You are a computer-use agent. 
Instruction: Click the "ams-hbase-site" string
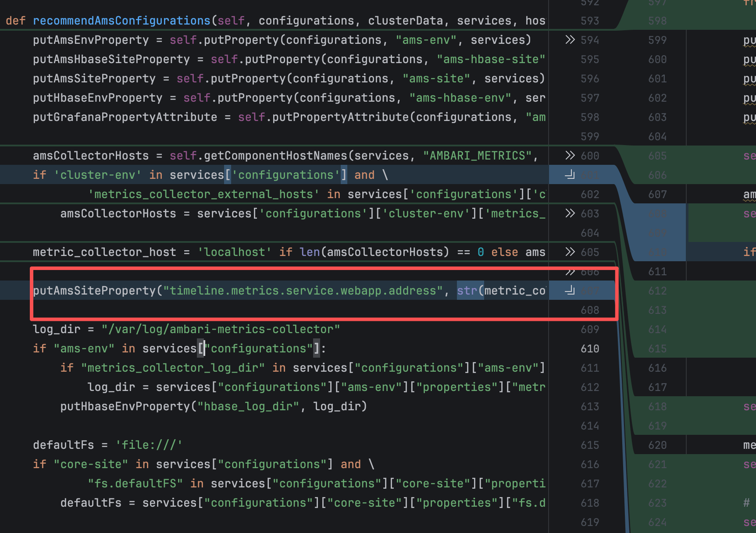[x=491, y=59]
